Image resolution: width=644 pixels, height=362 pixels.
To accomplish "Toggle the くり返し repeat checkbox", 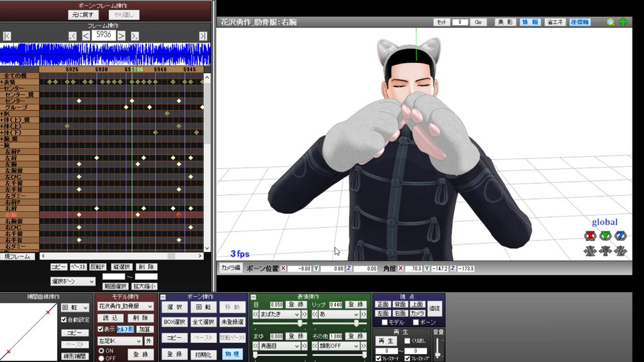I will pos(407,341).
